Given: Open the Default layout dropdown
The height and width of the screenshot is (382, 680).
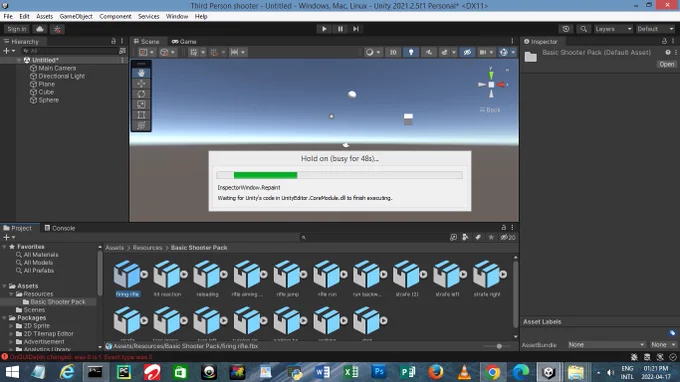Looking at the screenshot, I should [655, 29].
